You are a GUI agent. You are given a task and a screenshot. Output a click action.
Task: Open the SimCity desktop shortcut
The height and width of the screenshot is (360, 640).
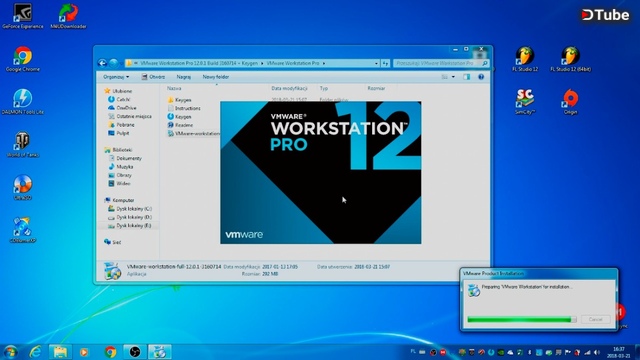(525, 102)
